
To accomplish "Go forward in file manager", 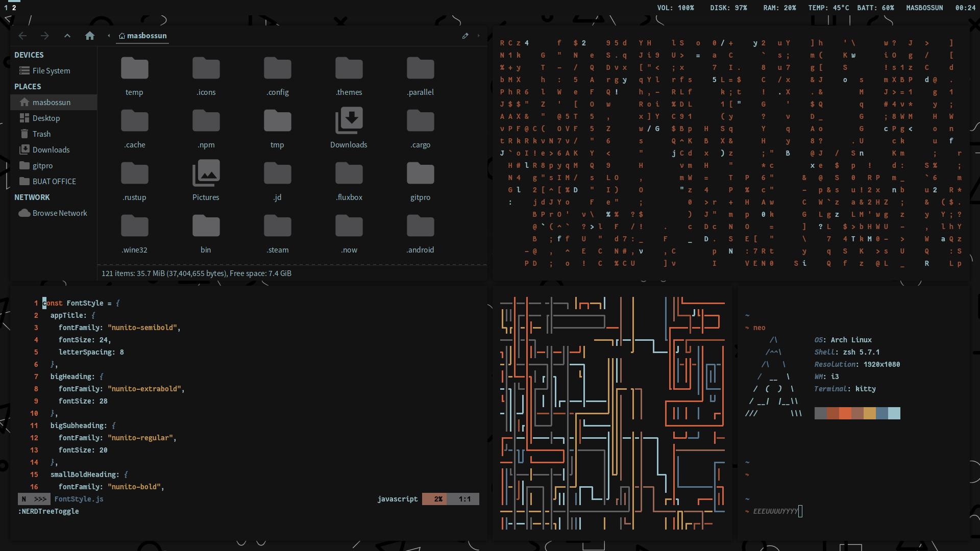I will 45,36.
